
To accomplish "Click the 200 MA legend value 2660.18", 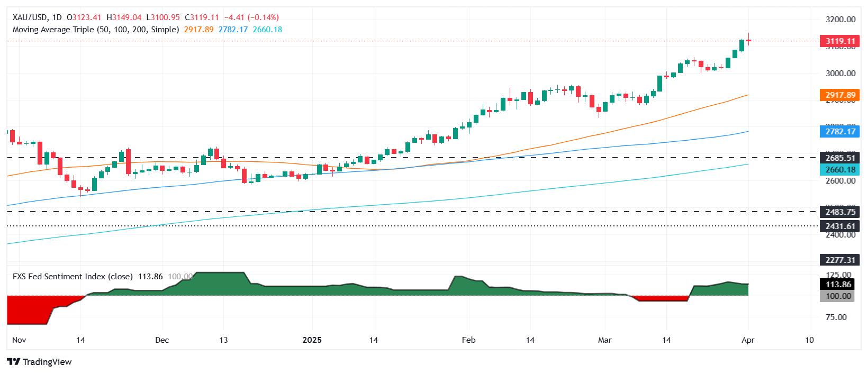I will pyautogui.click(x=267, y=30).
